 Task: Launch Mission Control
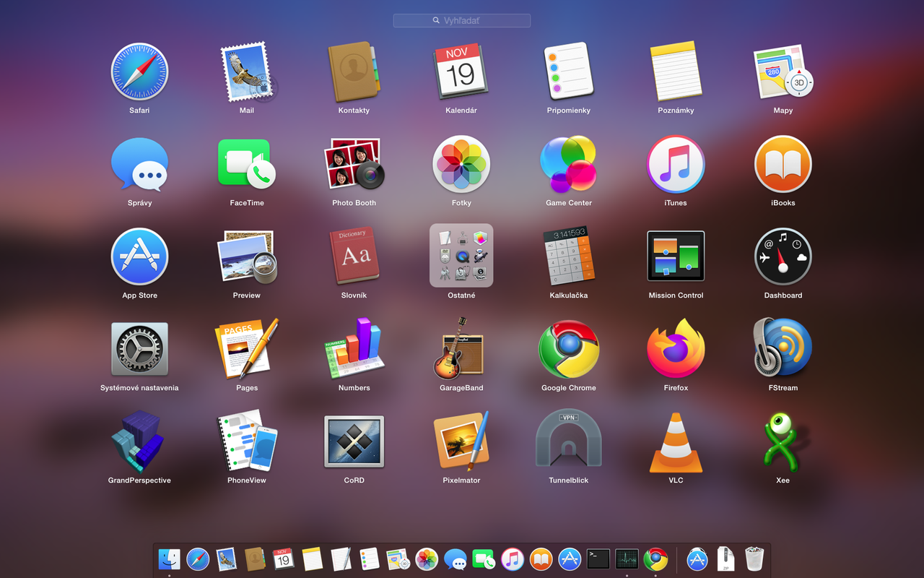click(x=676, y=256)
